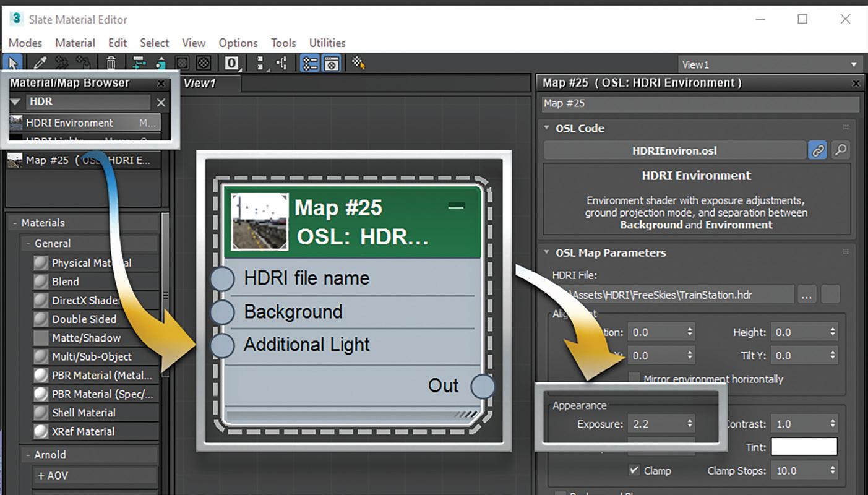Viewport: 868px width, 495px height.
Task: Click the HDRIEnviron.osl file button
Action: point(674,150)
